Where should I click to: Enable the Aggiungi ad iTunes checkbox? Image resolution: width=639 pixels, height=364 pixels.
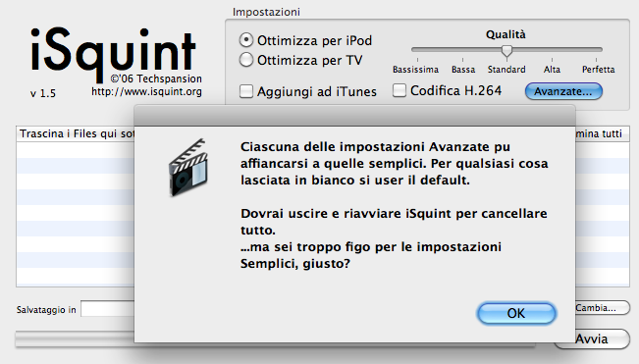(x=246, y=91)
